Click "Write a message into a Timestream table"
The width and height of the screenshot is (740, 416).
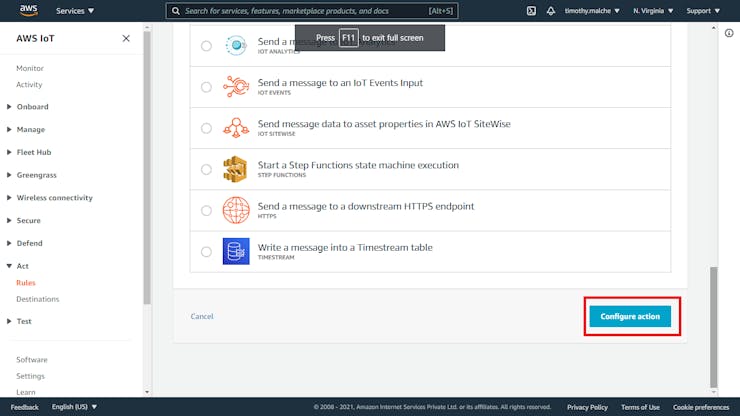pos(345,247)
